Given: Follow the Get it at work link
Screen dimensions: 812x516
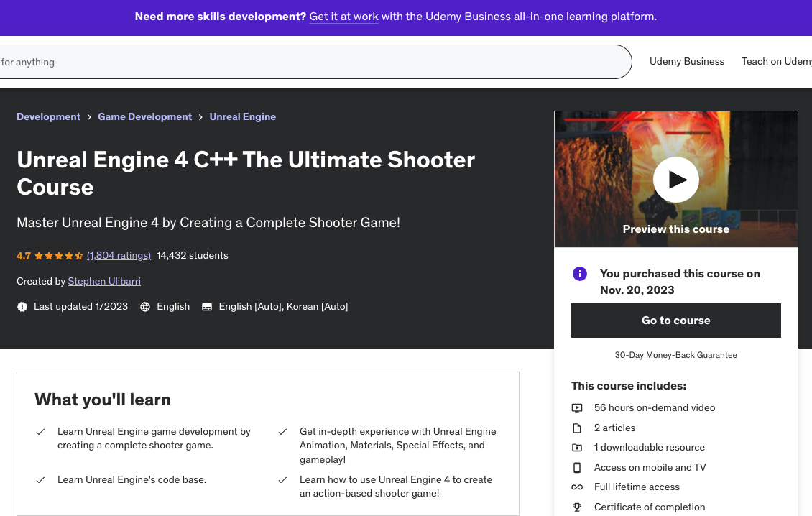Looking at the screenshot, I should (x=344, y=17).
